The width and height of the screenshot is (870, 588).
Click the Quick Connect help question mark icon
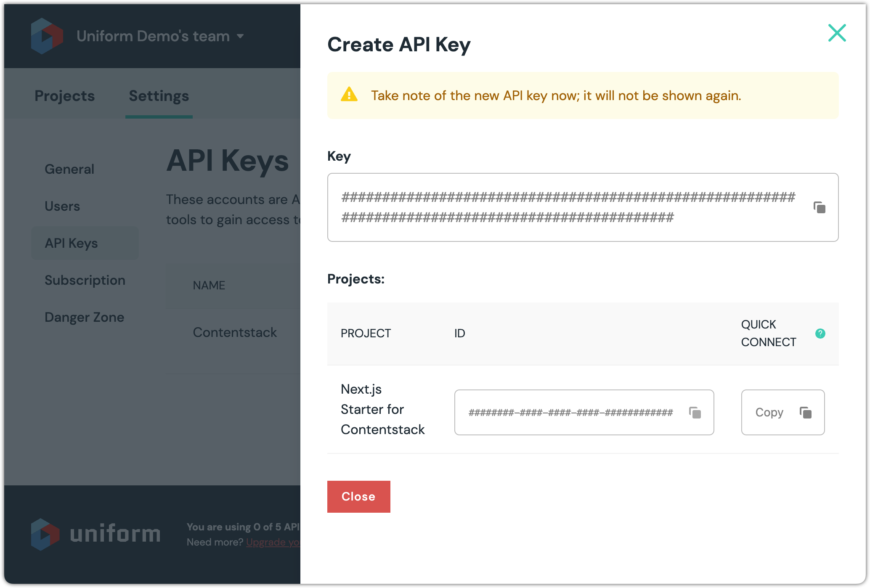[820, 334]
